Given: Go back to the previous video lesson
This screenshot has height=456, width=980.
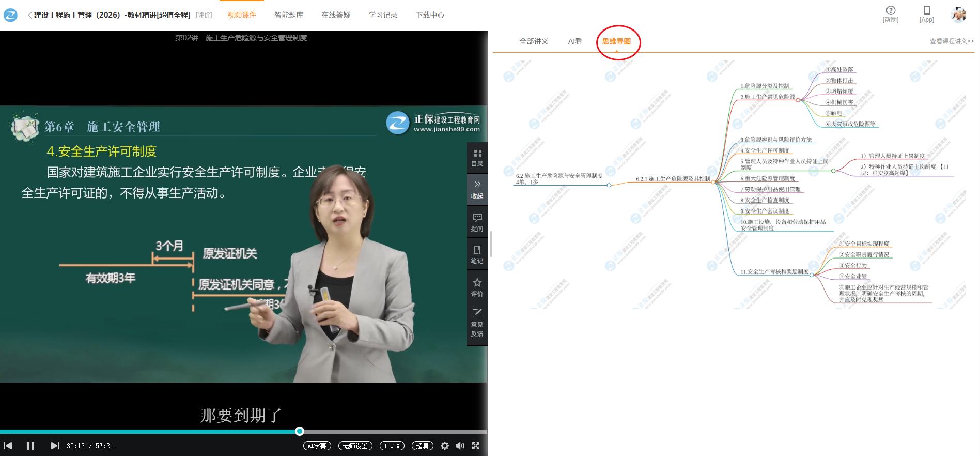Looking at the screenshot, I should coord(8,446).
